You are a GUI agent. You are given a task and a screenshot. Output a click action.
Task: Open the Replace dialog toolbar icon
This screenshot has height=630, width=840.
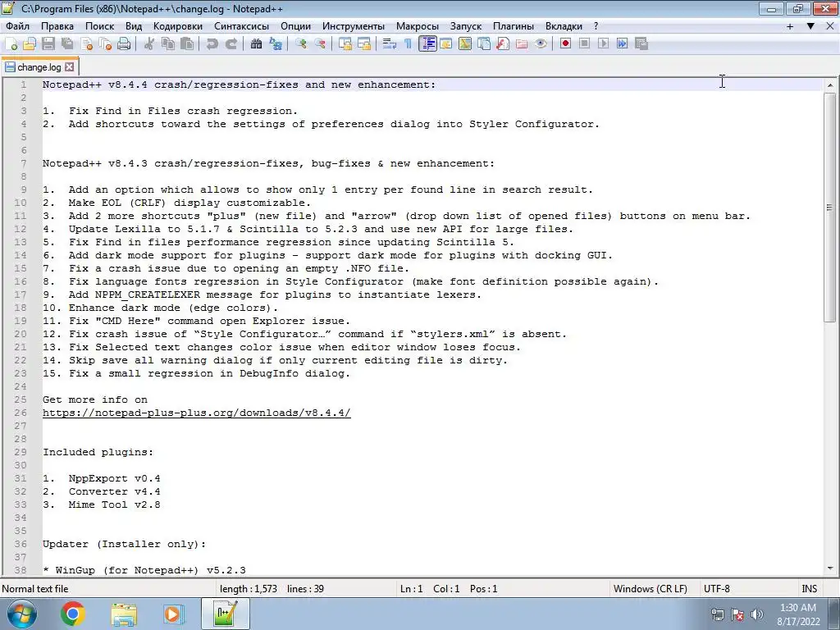tap(276, 44)
